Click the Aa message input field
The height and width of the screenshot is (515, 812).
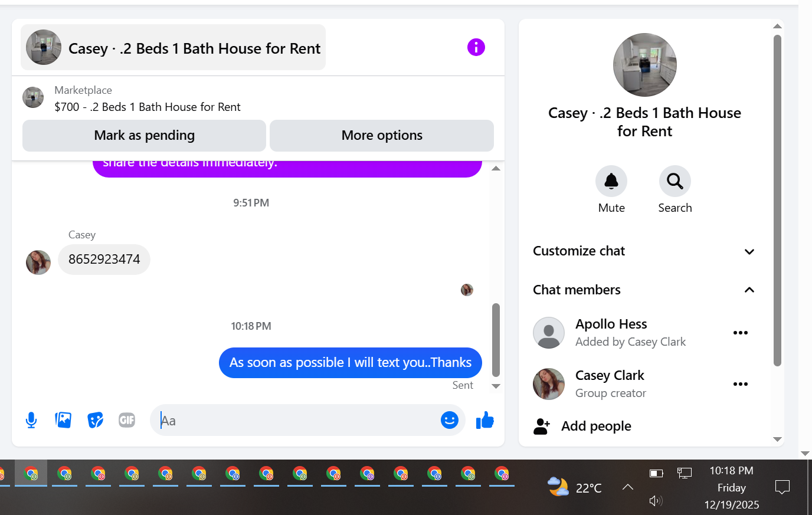[x=295, y=421]
